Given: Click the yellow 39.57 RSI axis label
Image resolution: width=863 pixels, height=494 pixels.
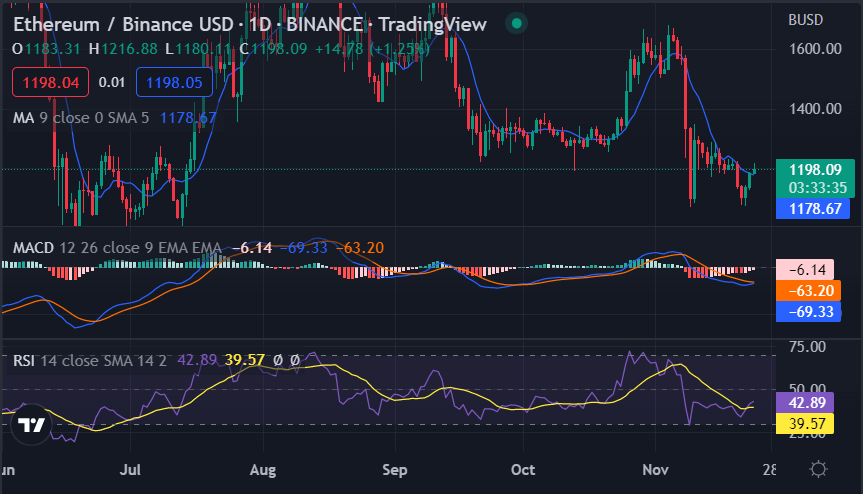Looking at the screenshot, I should 805,424.
